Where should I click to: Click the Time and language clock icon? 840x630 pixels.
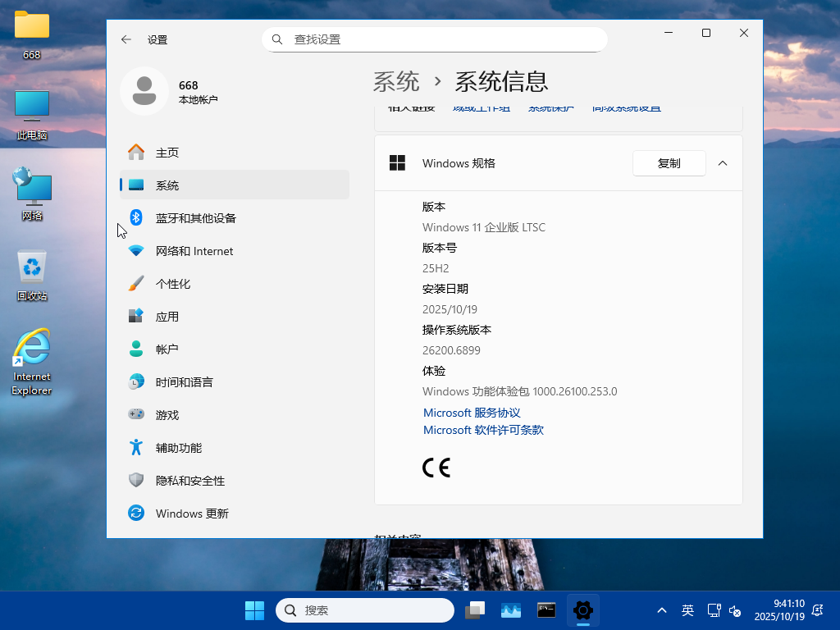click(x=136, y=382)
